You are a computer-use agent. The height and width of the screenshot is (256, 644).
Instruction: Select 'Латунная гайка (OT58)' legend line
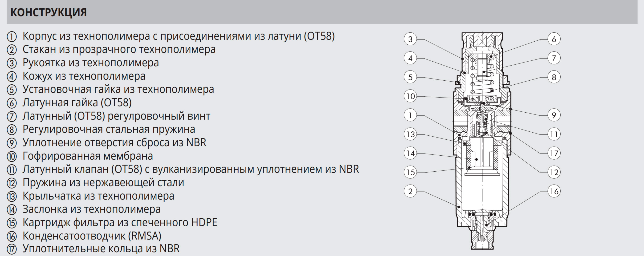pyautogui.click(x=77, y=102)
